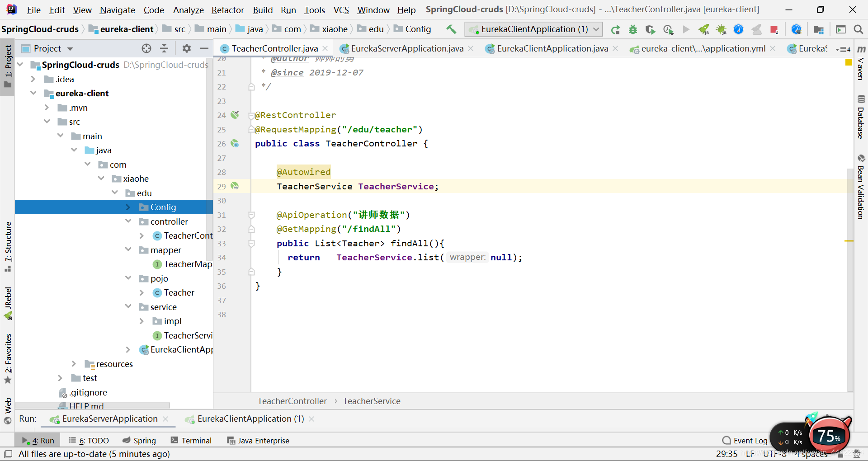
Task: Open the Favorites tool window
Action: coord(8,358)
